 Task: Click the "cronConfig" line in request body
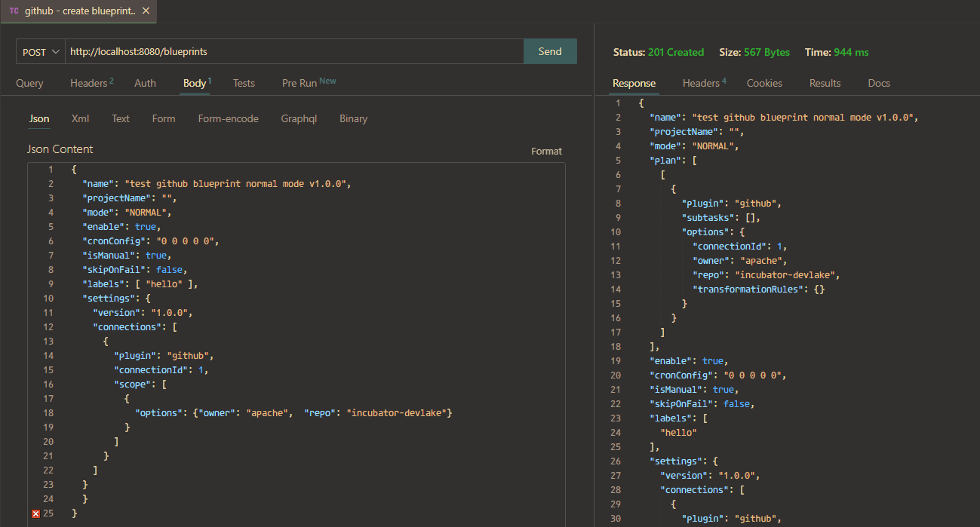coord(150,241)
